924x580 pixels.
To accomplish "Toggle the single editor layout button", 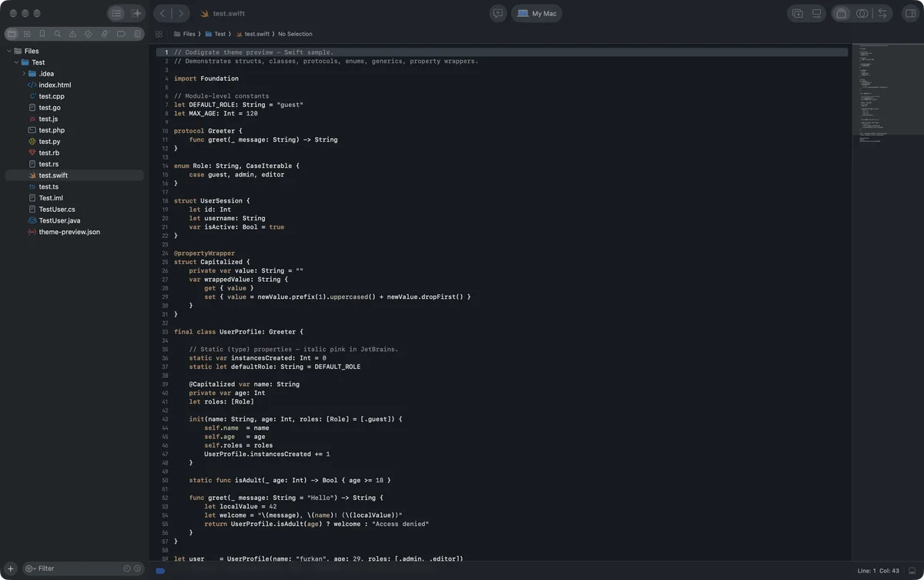I will pos(842,14).
